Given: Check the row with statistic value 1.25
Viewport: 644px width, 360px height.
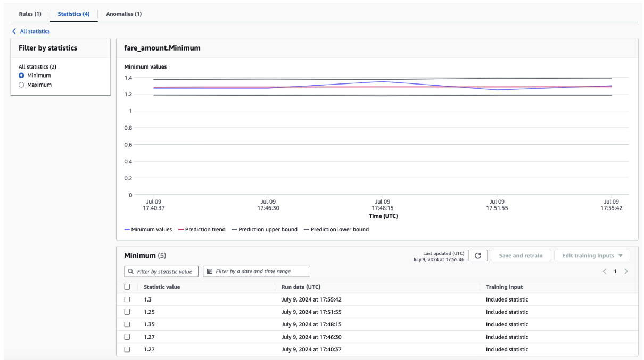Looking at the screenshot, I should (127, 312).
